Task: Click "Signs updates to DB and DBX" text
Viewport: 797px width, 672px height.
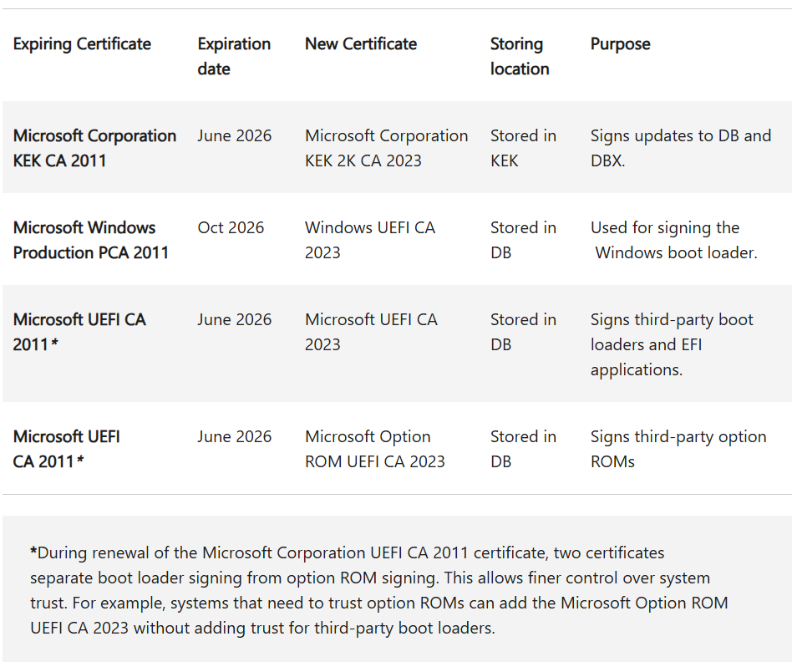Action: click(x=680, y=148)
